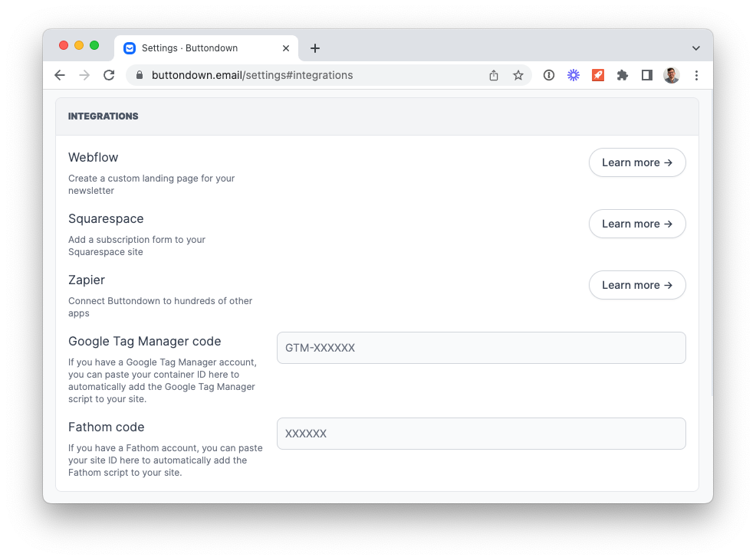
Task: Click the Google Tag Manager code field
Action: (x=481, y=347)
